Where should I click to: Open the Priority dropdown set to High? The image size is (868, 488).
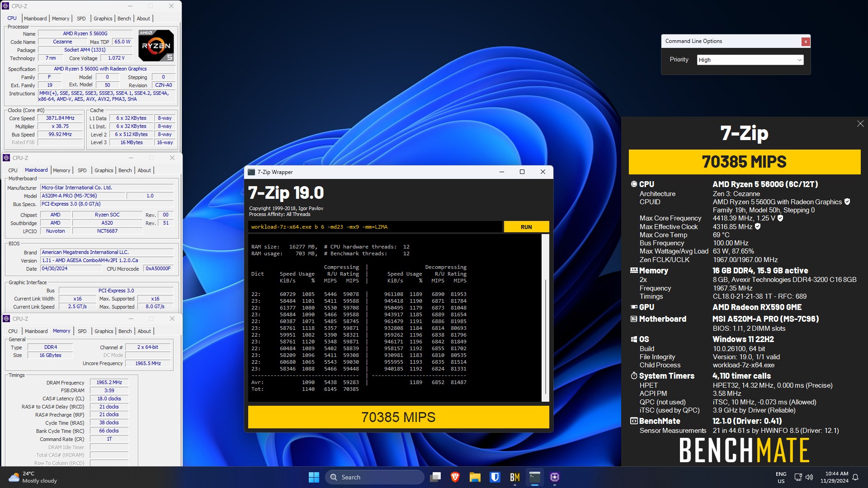(x=750, y=60)
